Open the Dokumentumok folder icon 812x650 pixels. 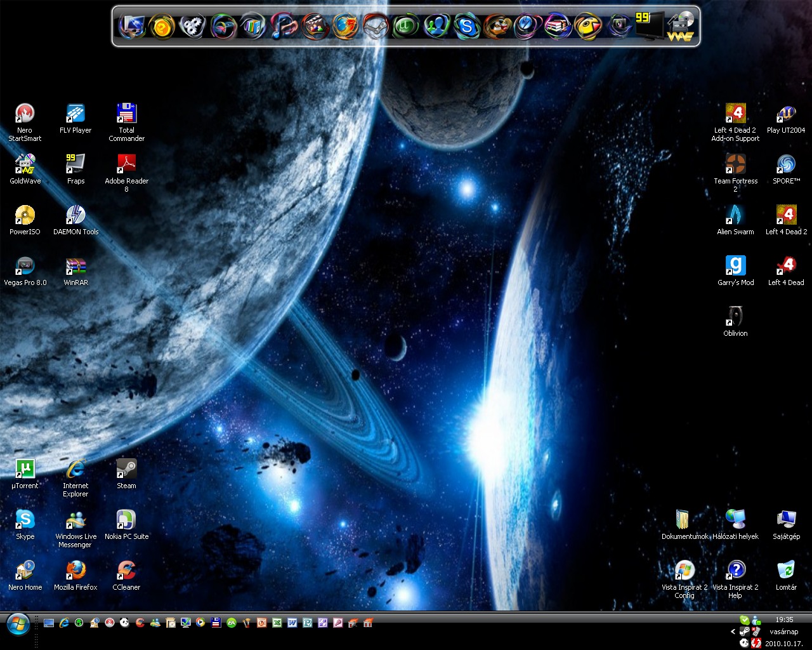pos(683,520)
